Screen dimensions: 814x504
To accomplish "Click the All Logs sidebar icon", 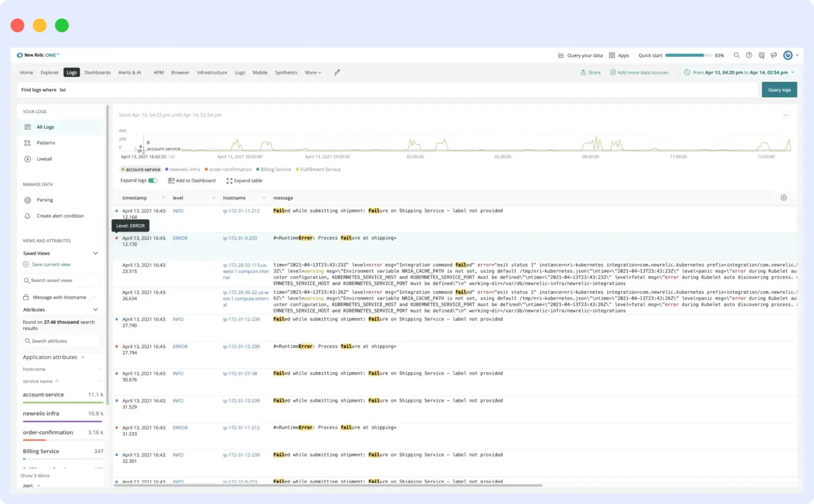I will pyautogui.click(x=27, y=127).
